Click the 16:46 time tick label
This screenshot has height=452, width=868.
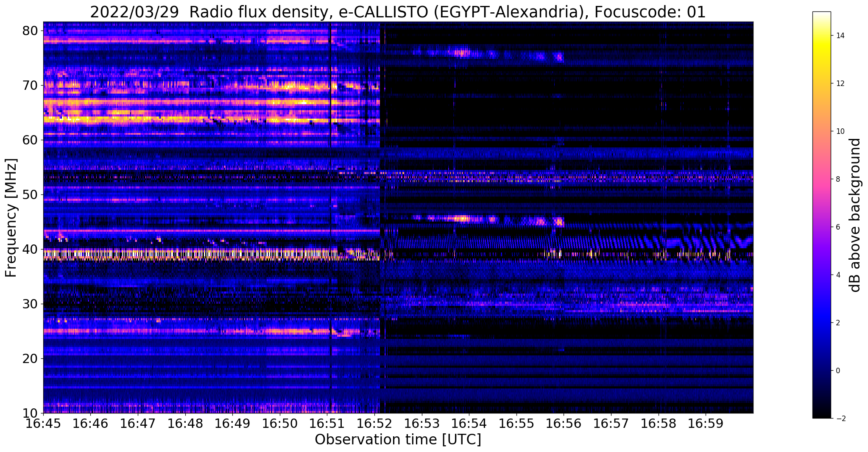tap(90, 423)
